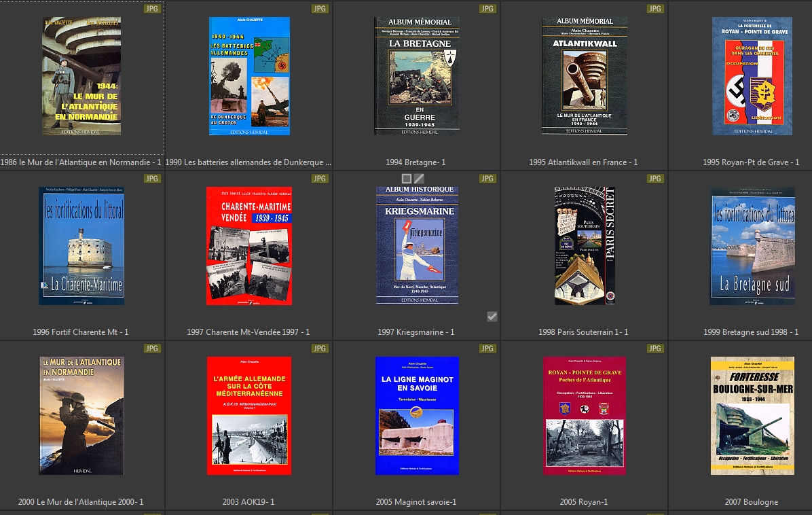Click JPG badge on 1998 Paris Souterrain

pyautogui.click(x=655, y=179)
